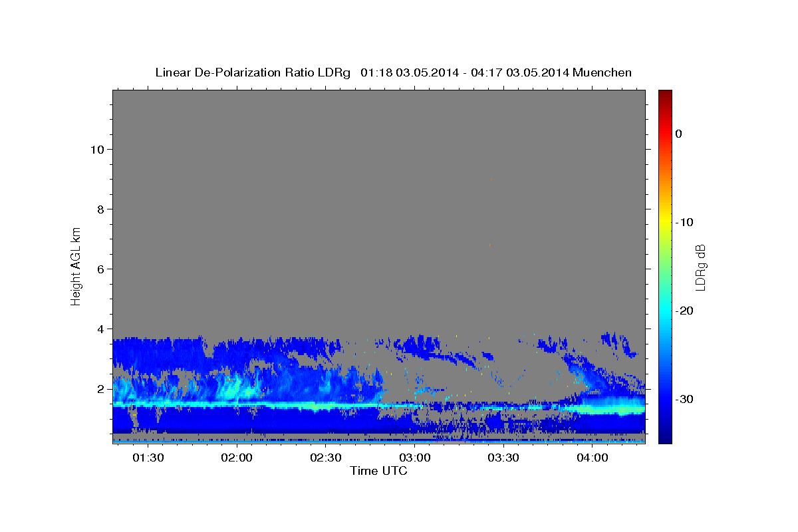Screen dimensions: 798x532
Task: Click the 03:30 time tick label
Action: [503, 458]
